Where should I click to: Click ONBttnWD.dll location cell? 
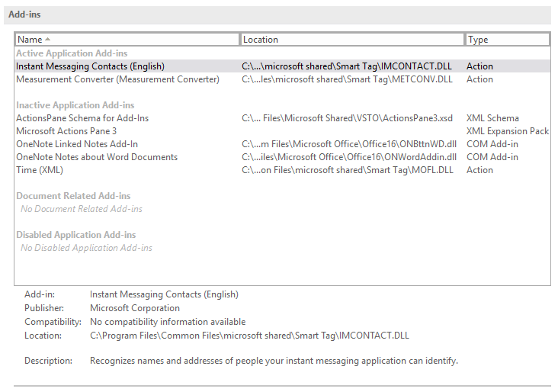349,144
